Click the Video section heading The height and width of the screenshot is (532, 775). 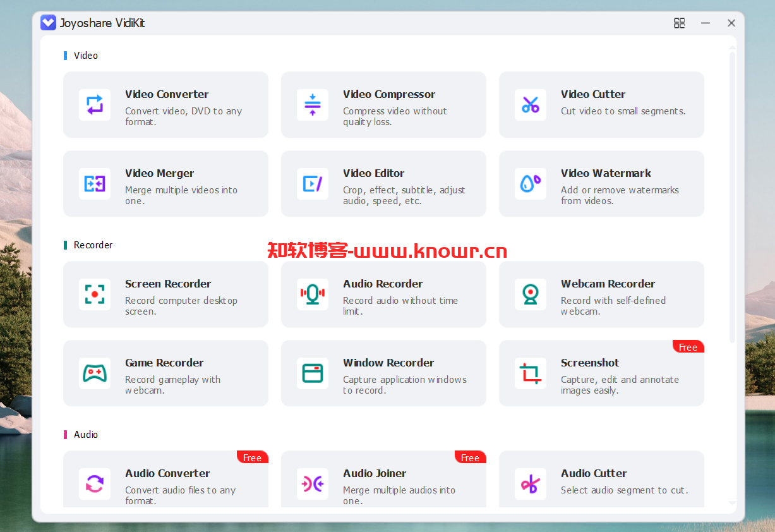tap(86, 56)
